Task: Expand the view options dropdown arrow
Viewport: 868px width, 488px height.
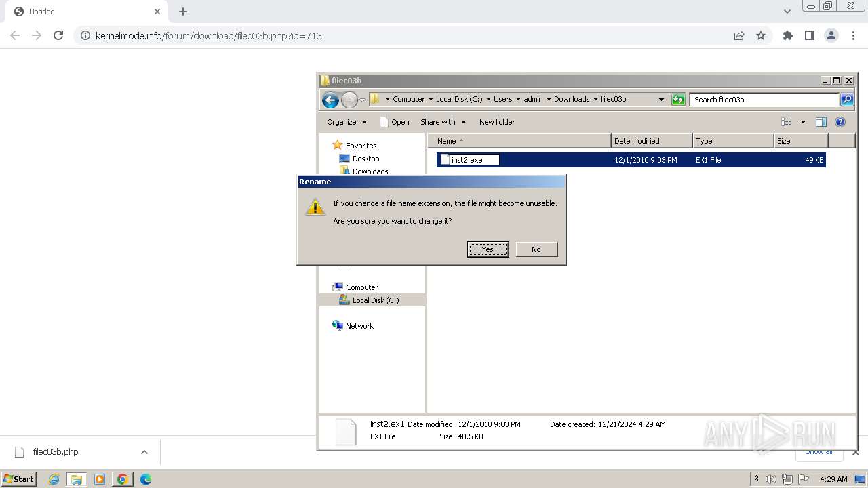Action: [803, 122]
